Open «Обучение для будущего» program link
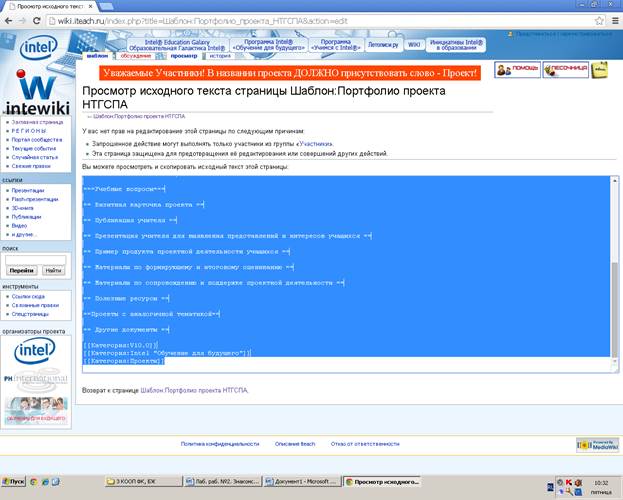623x500 pixels. coord(269,45)
